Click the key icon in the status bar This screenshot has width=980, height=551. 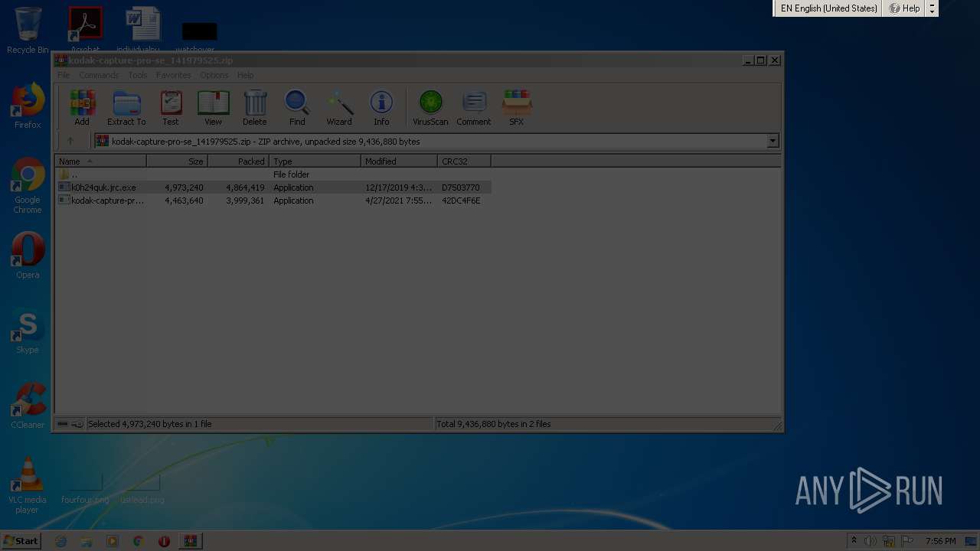click(x=77, y=424)
